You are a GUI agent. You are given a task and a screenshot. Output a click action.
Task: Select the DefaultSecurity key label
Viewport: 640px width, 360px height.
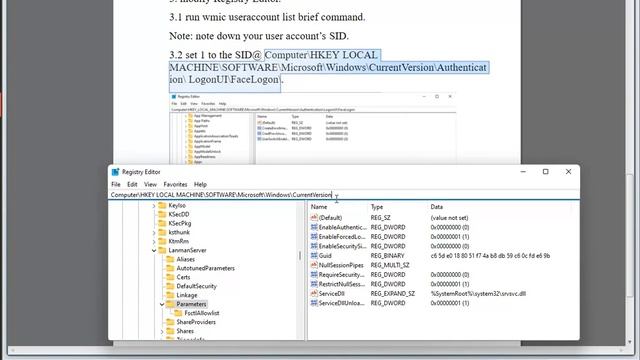(196, 286)
